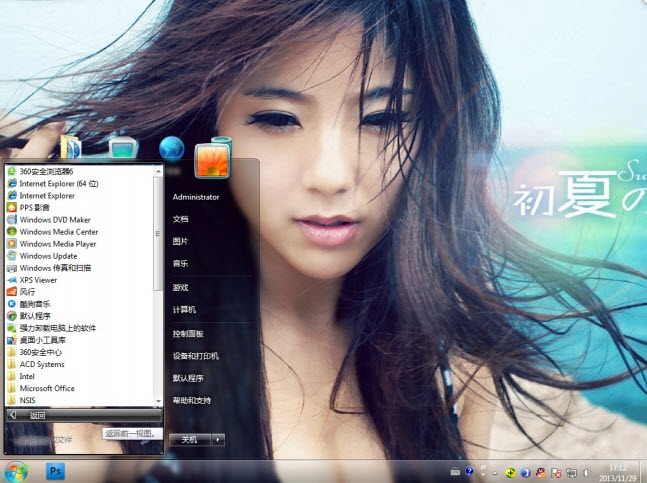Click the volume speaker tray icon
Screen dimensions: 647x483
(587, 473)
